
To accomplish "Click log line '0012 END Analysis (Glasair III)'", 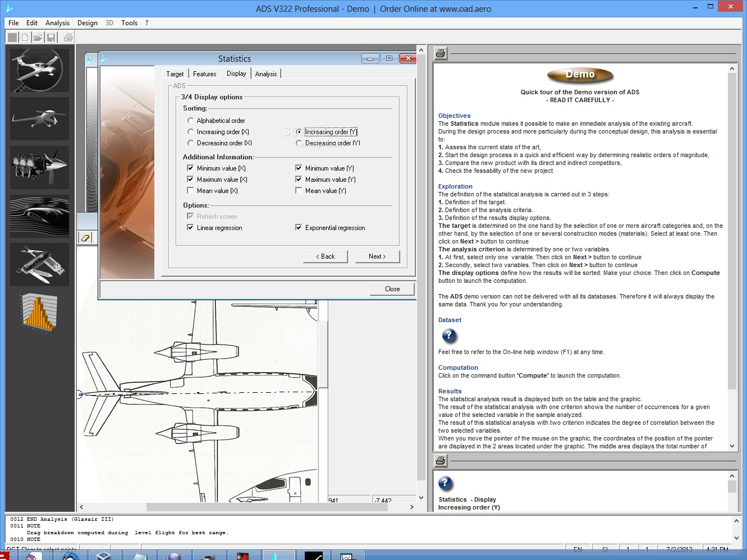I will coord(62,519).
